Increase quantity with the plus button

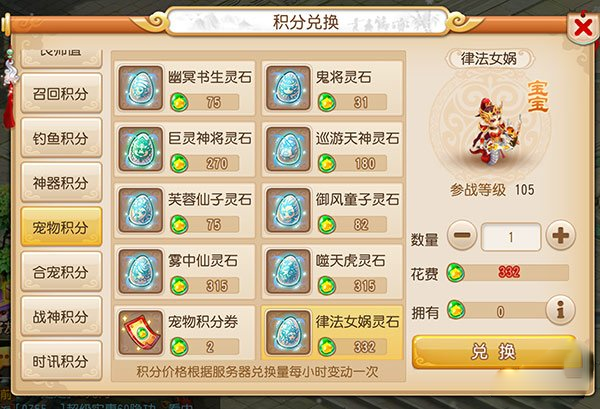click(560, 235)
